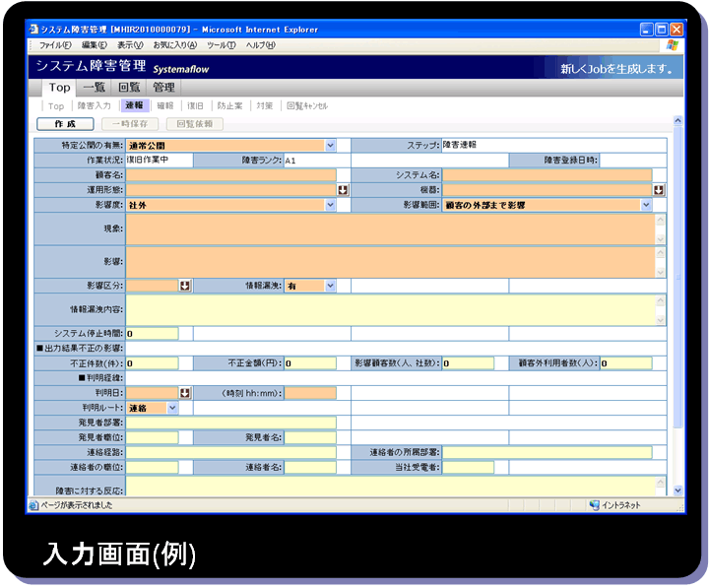Click the ステップ value 障害速報
Image resolution: width=709 pixels, height=588 pixels.
point(460,145)
